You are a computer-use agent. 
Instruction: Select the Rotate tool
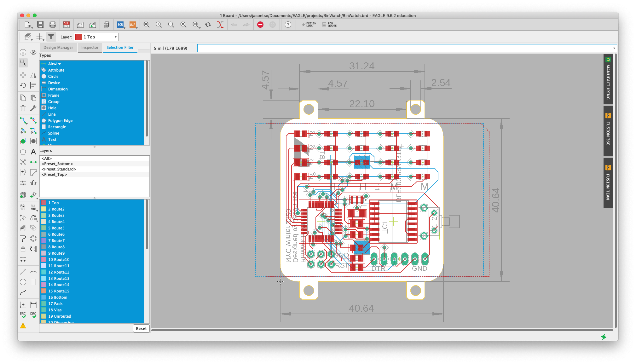click(x=23, y=85)
